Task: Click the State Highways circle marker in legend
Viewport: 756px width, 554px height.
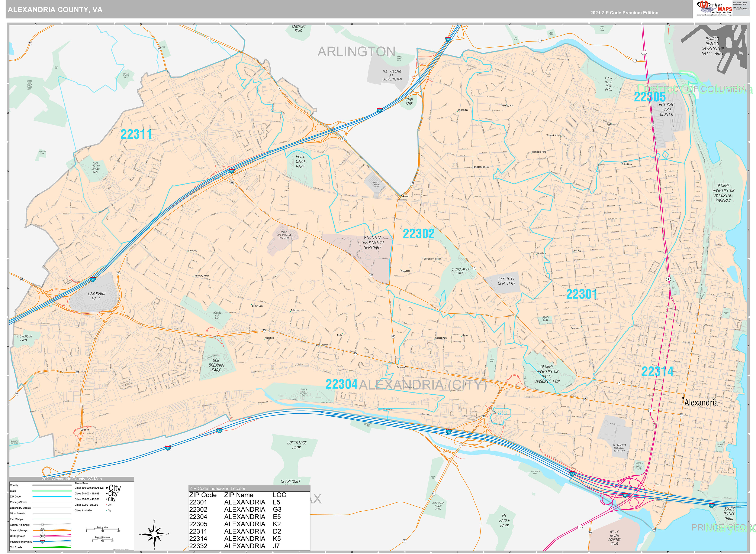Action: pos(43,531)
